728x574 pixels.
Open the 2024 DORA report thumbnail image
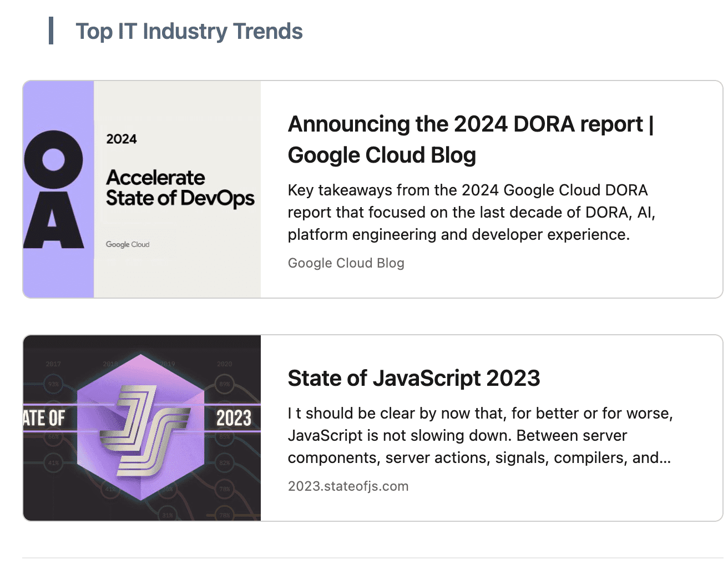[142, 189]
